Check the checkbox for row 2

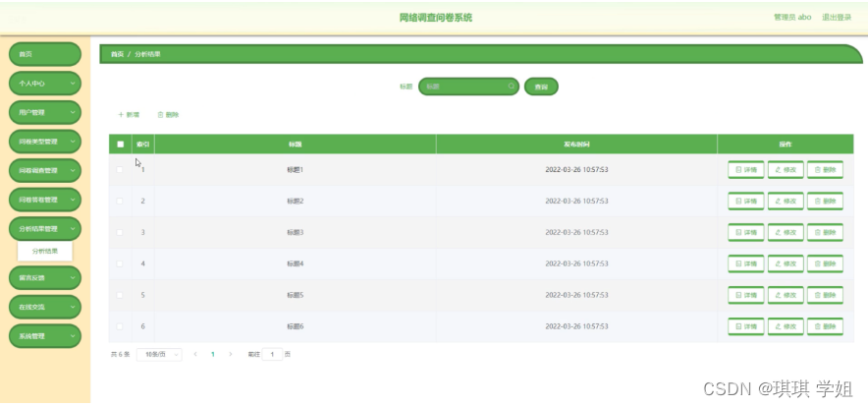point(120,202)
